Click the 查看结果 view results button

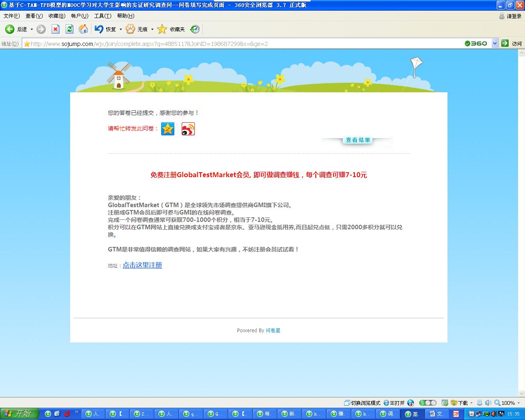[x=358, y=140]
